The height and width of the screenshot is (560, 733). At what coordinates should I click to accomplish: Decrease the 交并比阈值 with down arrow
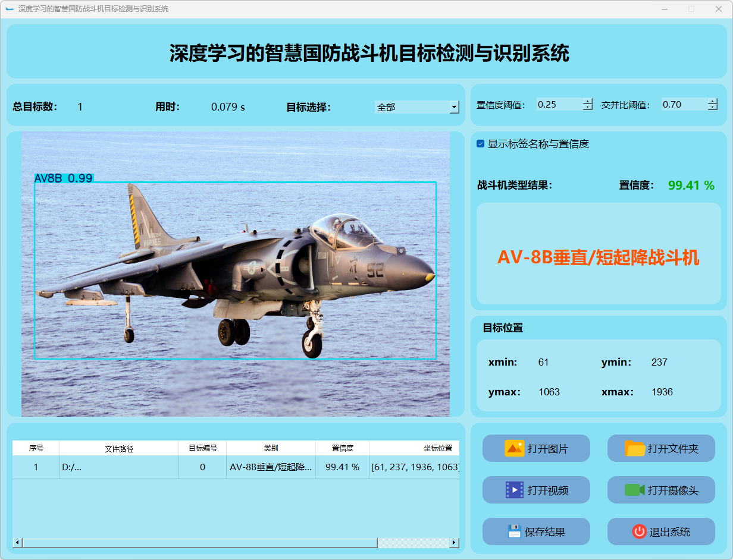(x=713, y=108)
